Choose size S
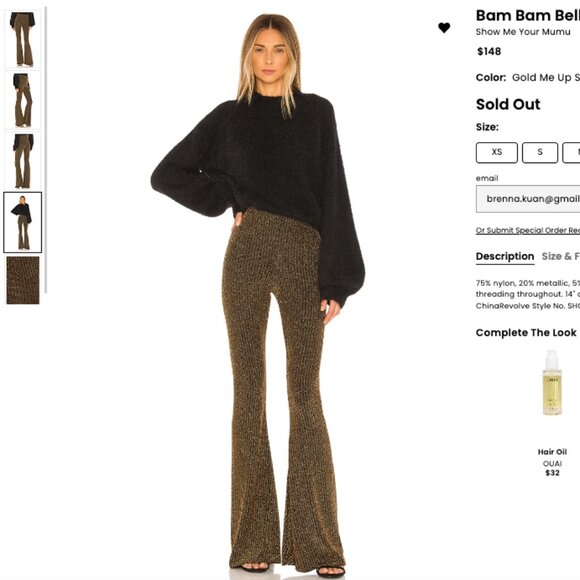Screen dimensions: 580x580 coord(540,152)
